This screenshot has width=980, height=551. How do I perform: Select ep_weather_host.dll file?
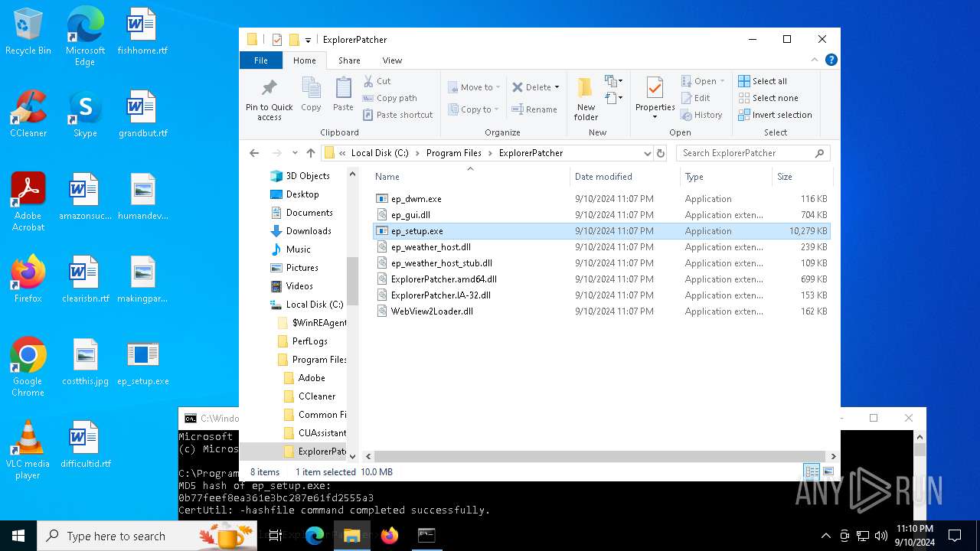click(601, 247)
